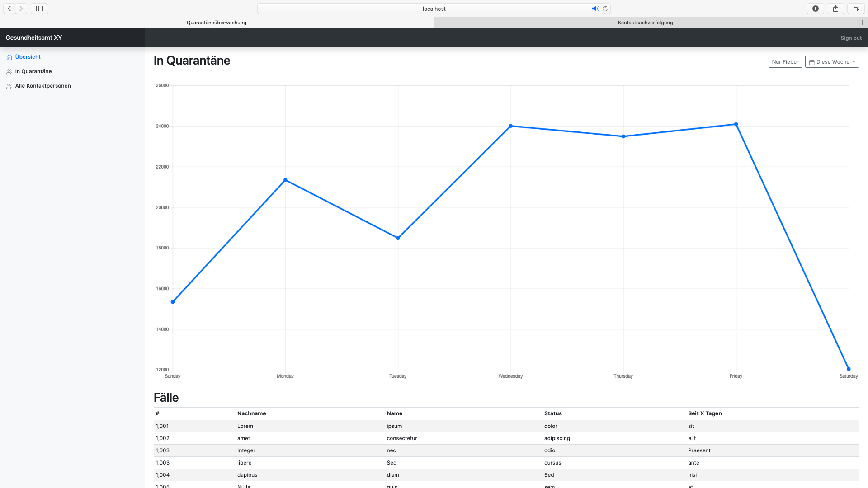Viewport: 868px width, 488px height.
Task: Click the browser forward arrow
Action: (21, 9)
